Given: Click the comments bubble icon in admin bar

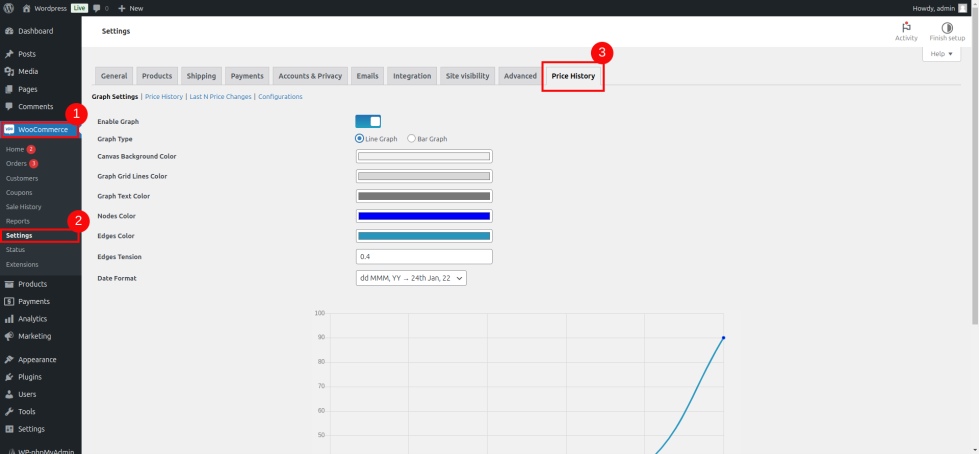Looking at the screenshot, I should (96, 7).
